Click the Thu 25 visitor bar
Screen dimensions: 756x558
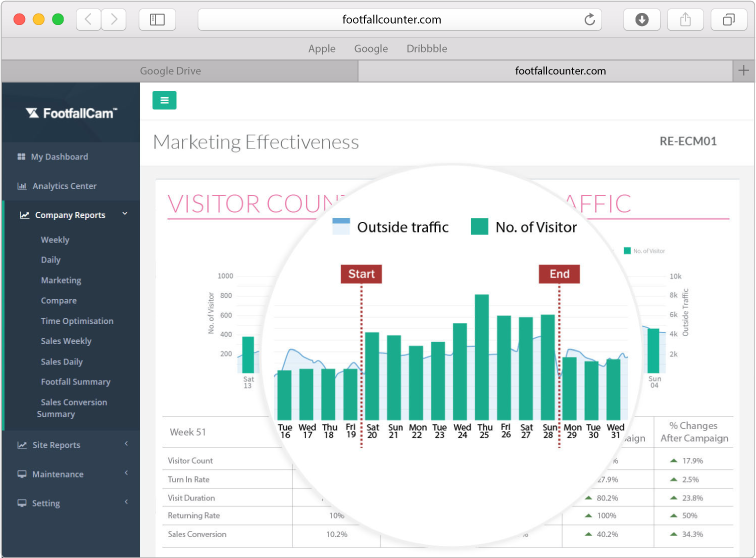pos(482,357)
